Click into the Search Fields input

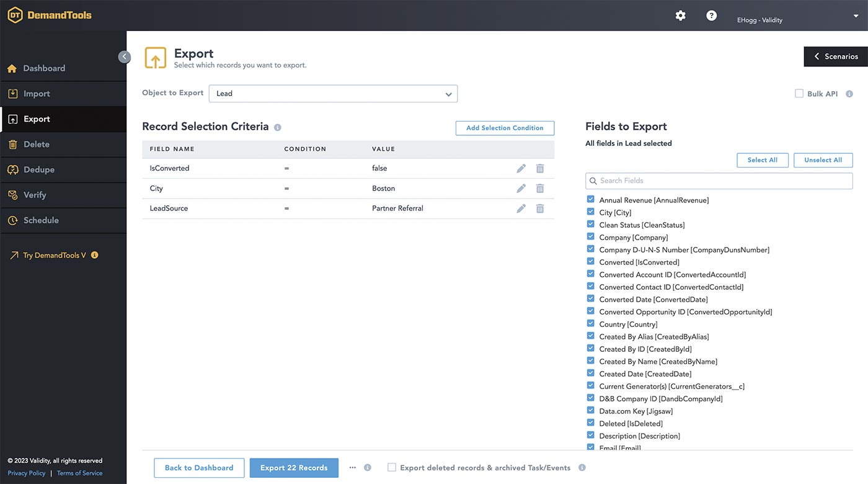(719, 181)
